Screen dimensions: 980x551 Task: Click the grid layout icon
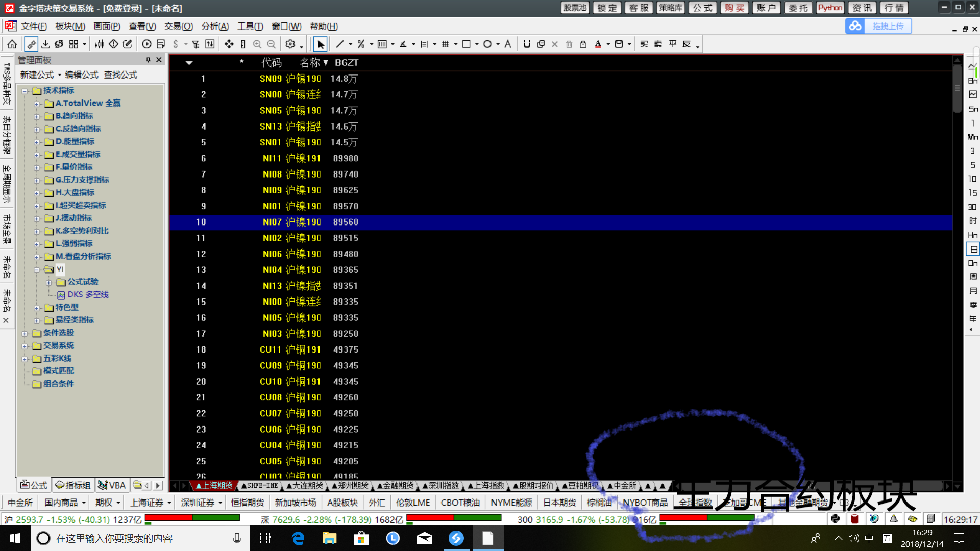(x=73, y=44)
